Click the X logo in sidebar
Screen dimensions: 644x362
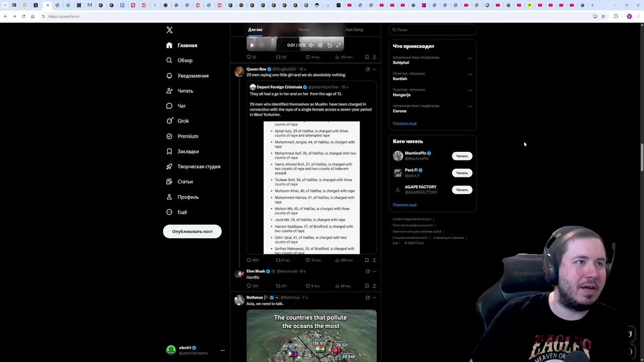pos(170,30)
